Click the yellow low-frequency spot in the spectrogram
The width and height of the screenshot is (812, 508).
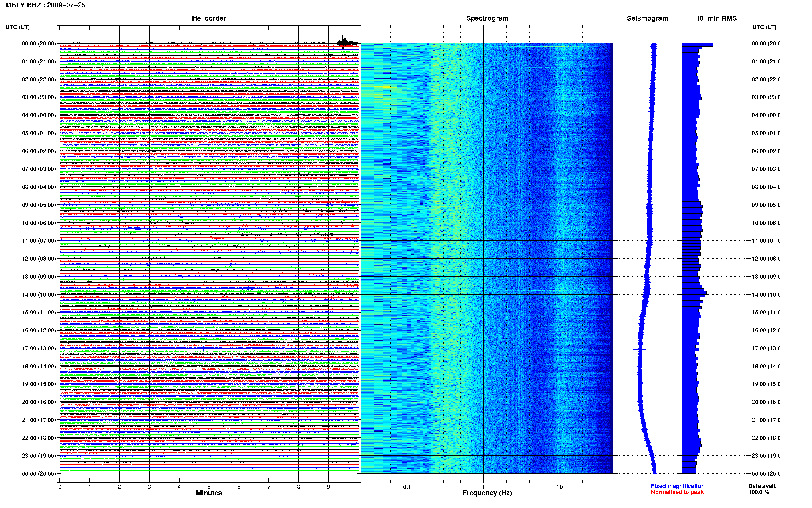tap(386, 87)
